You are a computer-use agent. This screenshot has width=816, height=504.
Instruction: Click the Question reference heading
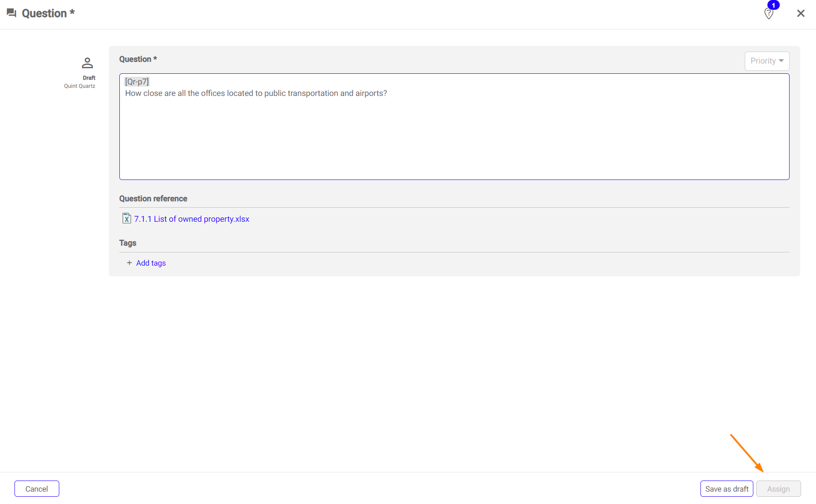[x=153, y=199]
